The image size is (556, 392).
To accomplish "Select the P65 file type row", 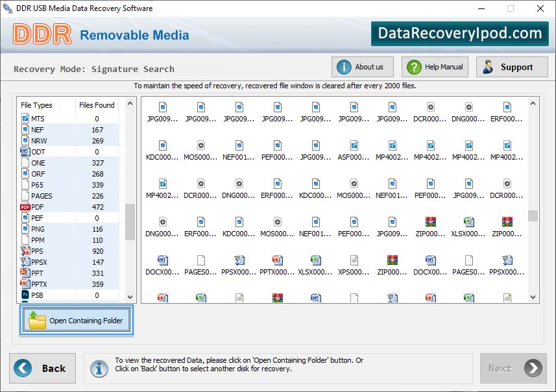I will coord(69,185).
